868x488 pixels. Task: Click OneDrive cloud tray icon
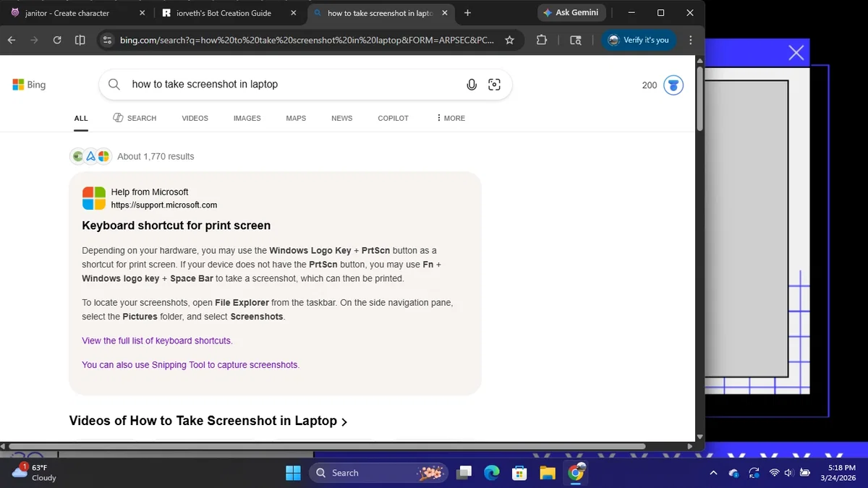point(733,473)
